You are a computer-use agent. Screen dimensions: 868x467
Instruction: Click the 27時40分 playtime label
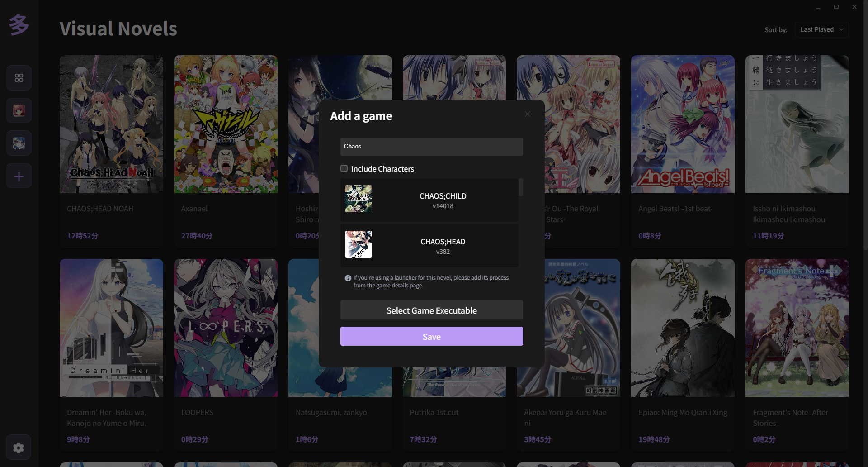click(x=197, y=236)
